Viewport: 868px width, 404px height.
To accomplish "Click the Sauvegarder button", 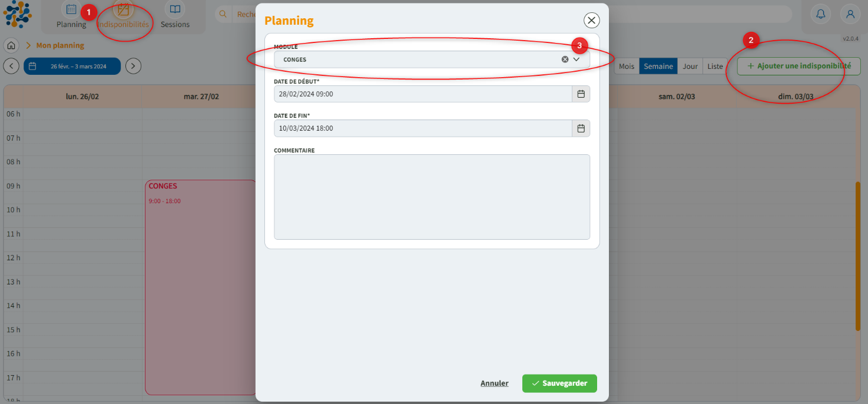I will click(559, 383).
